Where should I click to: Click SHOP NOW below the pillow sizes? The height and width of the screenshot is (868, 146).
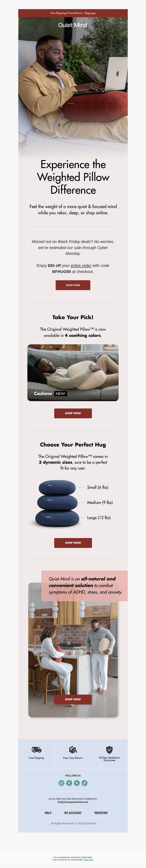[73, 543]
